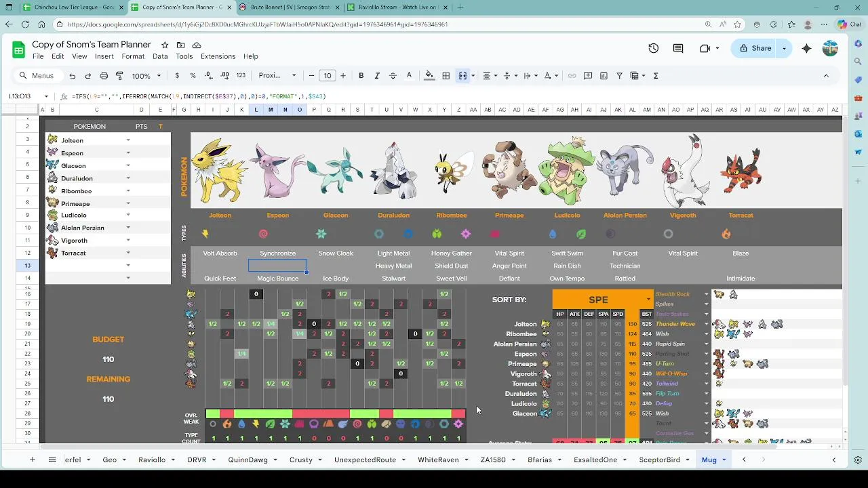868x488 pixels.
Task: Open the Ludicolo cell dropdown arrow
Action: 128,216
